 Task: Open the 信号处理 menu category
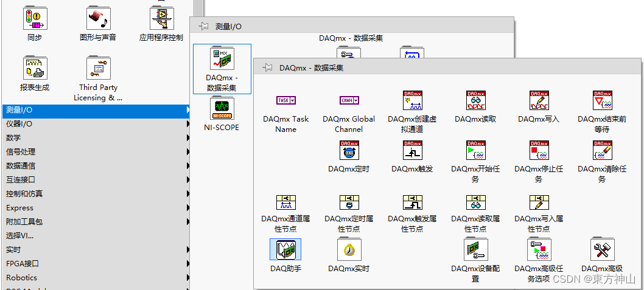tap(96, 152)
